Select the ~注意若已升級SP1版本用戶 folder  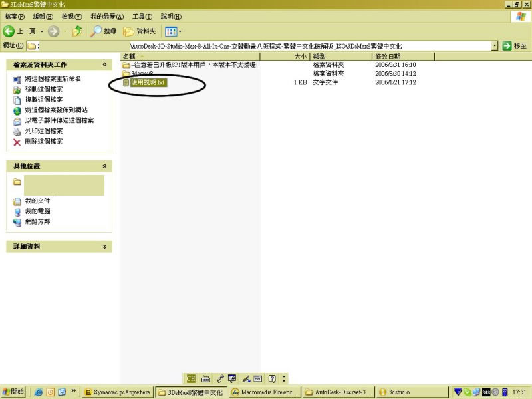click(x=194, y=65)
